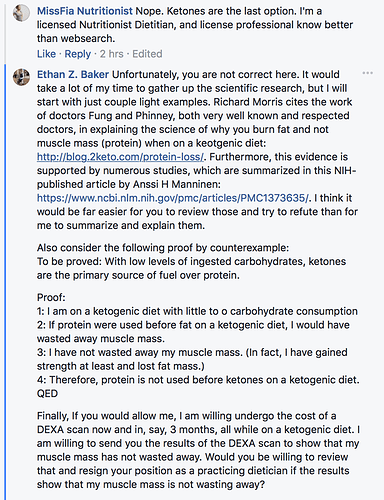Click the blue reply thread line
384x500 pixels.
click(x=5, y=282)
